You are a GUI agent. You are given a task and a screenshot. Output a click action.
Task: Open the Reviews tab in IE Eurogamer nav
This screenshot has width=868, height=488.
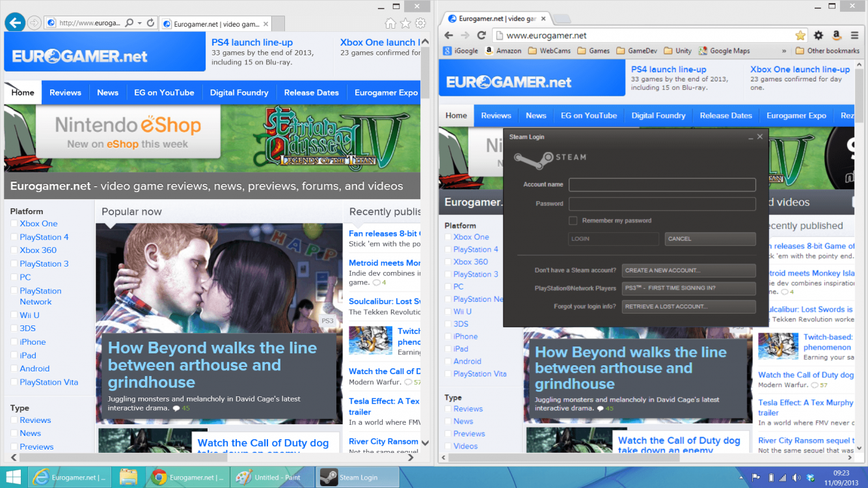click(66, 92)
